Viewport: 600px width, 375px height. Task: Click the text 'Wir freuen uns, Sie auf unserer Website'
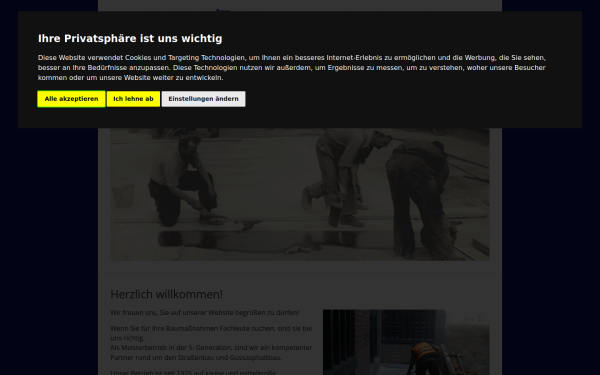pos(173,313)
